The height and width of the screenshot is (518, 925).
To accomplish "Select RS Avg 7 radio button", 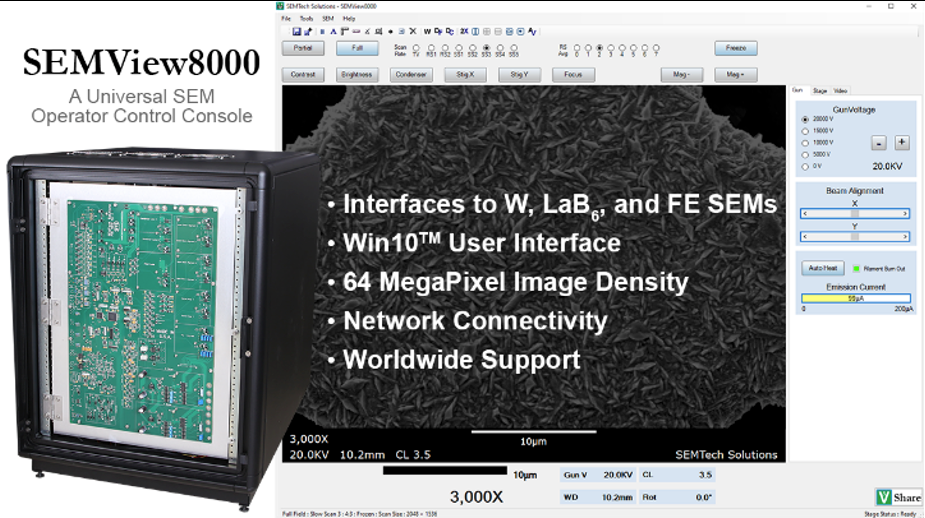I will (x=656, y=48).
